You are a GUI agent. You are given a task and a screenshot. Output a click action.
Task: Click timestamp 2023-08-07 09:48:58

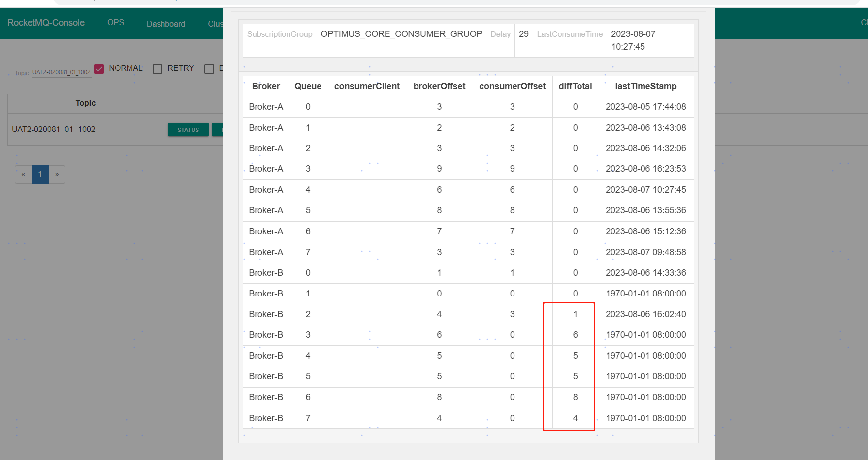point(646,252)
